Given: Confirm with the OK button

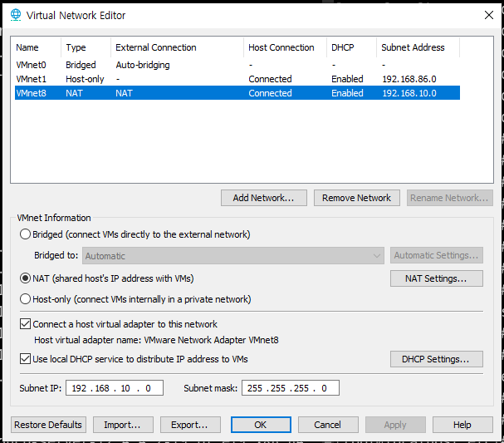Looking at the screenshot, I should [261, 425].
